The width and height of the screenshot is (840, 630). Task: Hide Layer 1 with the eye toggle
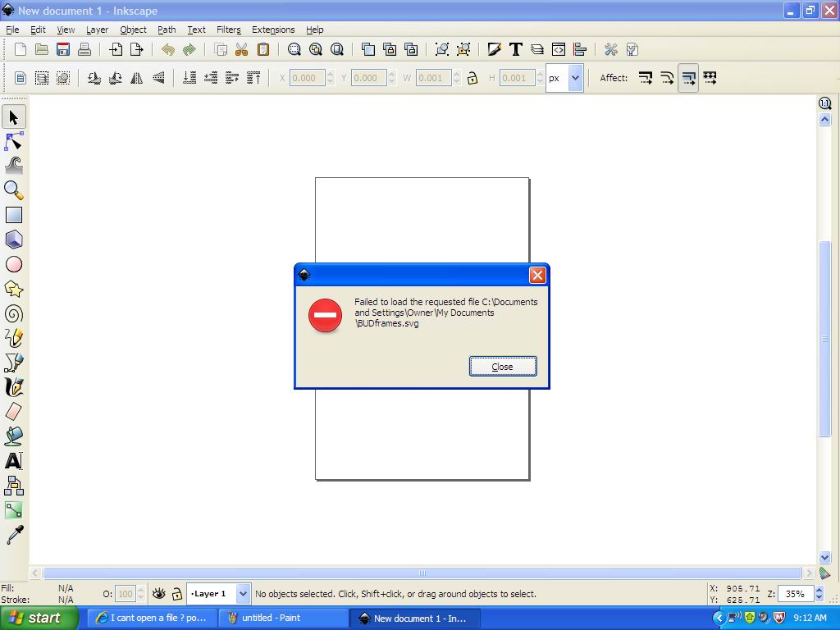159,593
